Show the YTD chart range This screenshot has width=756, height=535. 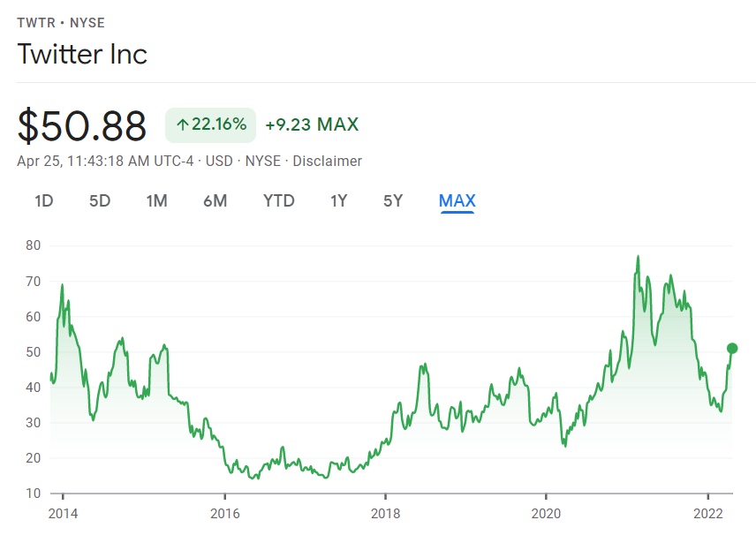click(279, 200)
